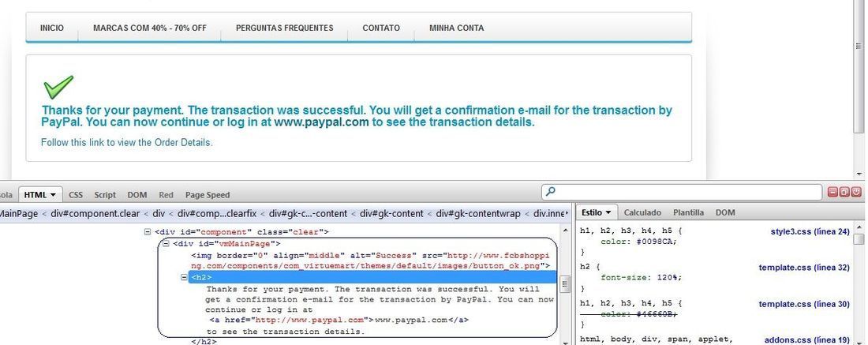Turn off Firebug with the red power button
Screen dimensions: 868x345
point(856,192)
